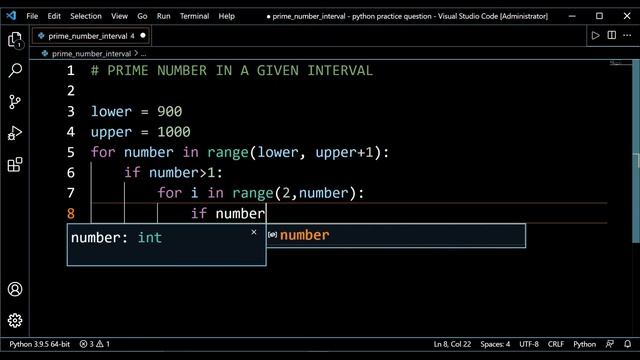The width and height of the screenshot is (640, 360).
Task: Select Python 3.9.5 64-bit interpreter
Action: [x=40, y=344]
